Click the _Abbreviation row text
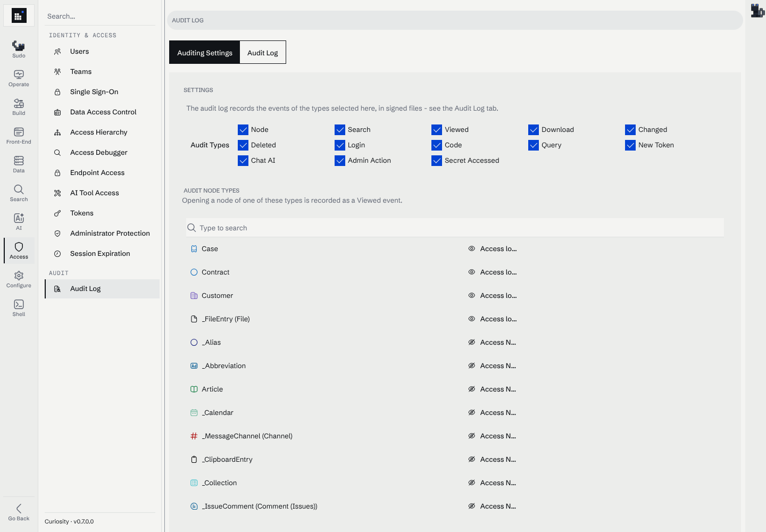 (223, 366)
